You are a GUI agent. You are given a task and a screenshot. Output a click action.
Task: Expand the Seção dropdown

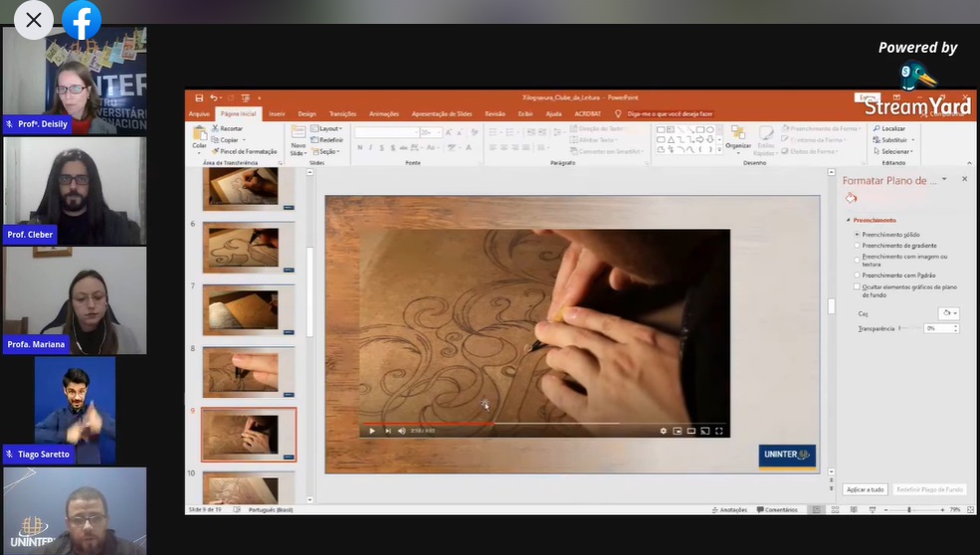click(327, 151)
